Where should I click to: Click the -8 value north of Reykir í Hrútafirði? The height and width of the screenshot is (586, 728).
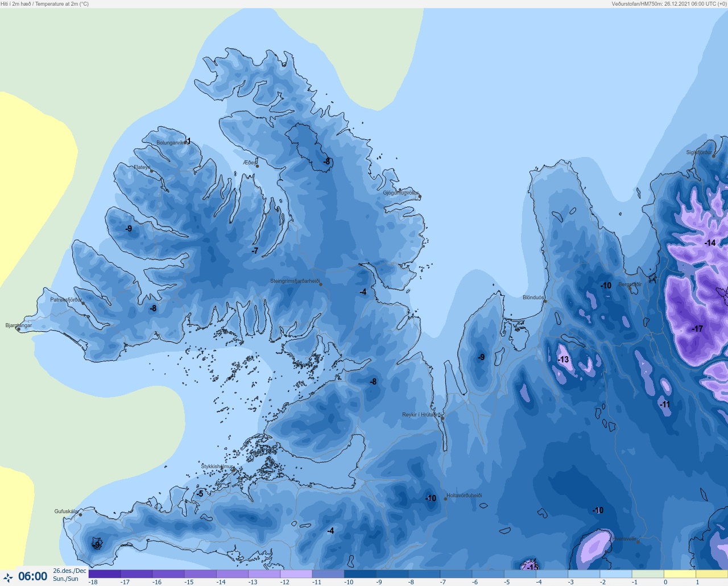(373, 382)
